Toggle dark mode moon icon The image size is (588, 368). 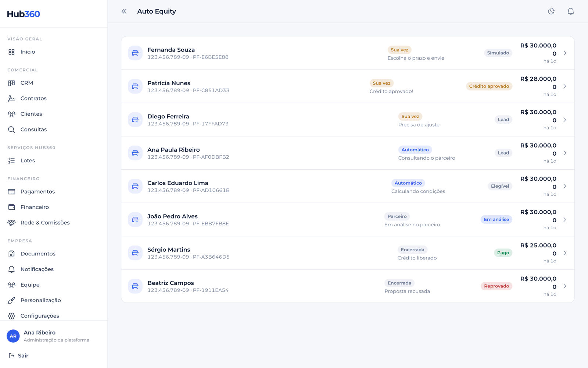551,11
